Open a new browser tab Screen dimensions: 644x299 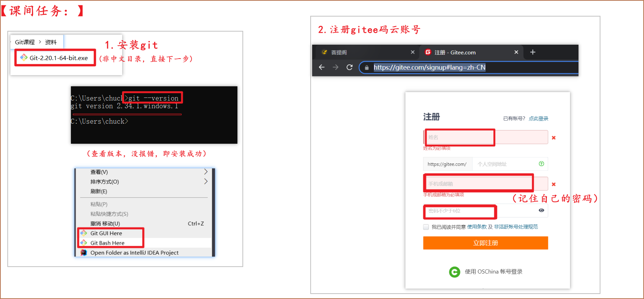(533, 52)
